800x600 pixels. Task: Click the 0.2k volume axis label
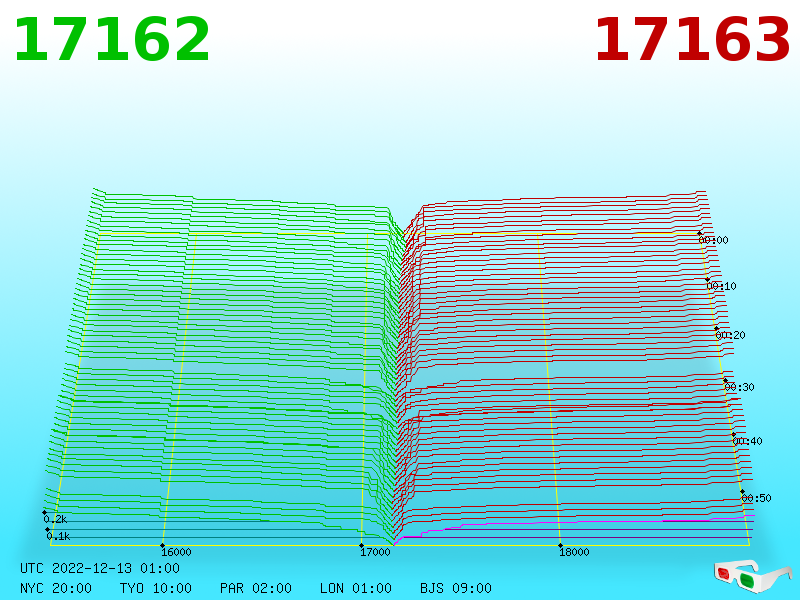point(55,519)
